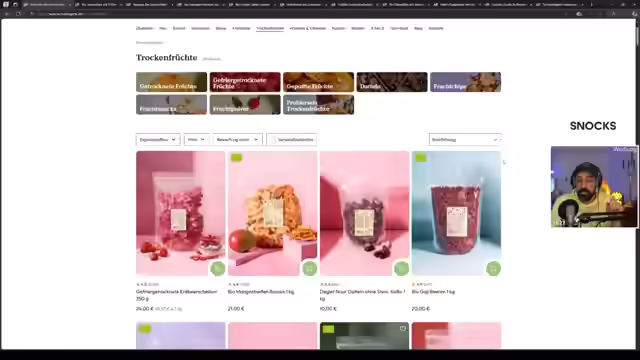Click the dates bag product image
Screen dimensions: 640x360
(x=364, y=213)
